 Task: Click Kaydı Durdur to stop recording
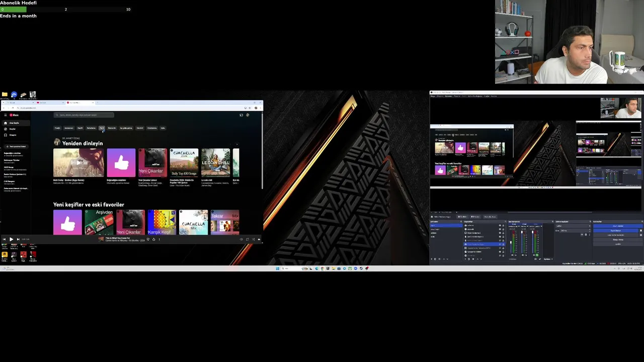(616, 231)
